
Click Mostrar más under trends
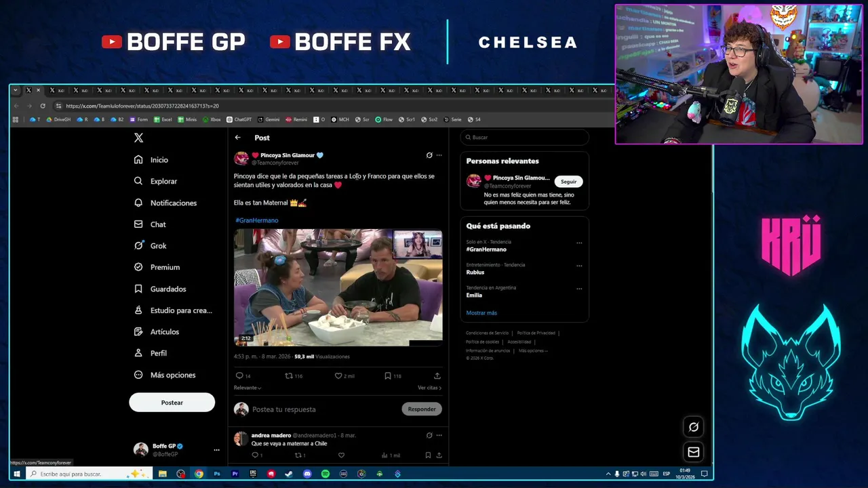[481, 313]
